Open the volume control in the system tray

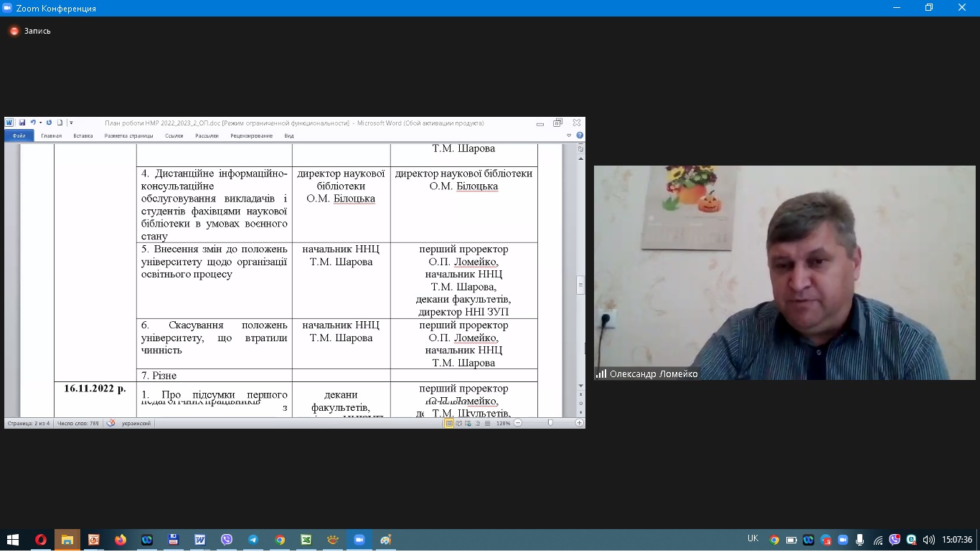pyautogui.click(x=928, y=540)
